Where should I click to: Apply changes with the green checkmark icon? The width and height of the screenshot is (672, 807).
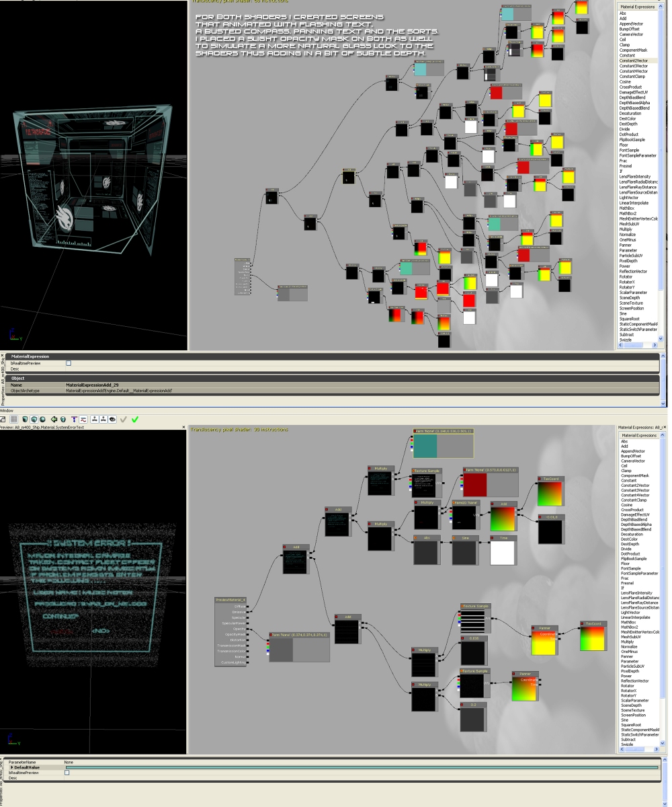(x=135, y=419)
